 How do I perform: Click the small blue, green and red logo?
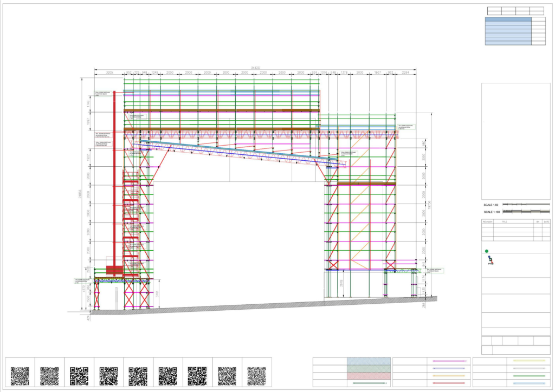(x=490, y=260)
